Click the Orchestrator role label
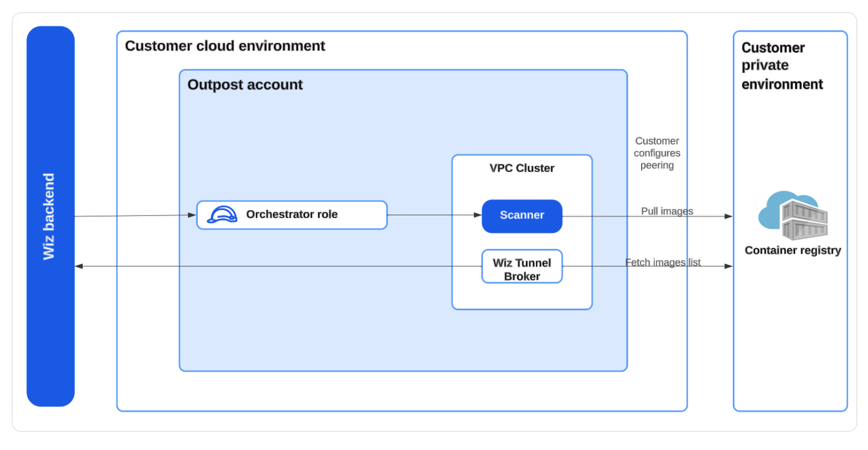The image size is (868, 450). click(x=292, y=214)
